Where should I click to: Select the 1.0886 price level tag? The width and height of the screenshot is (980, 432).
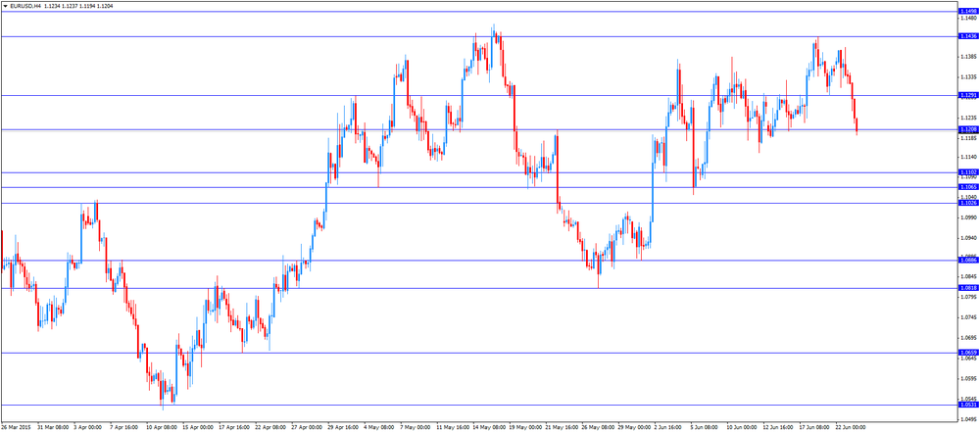click(967, 260)
